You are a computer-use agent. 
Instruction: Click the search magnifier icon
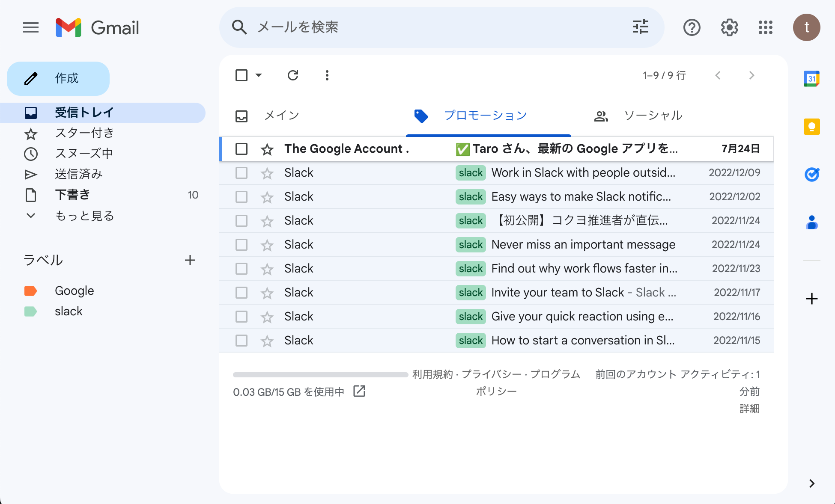239,27
